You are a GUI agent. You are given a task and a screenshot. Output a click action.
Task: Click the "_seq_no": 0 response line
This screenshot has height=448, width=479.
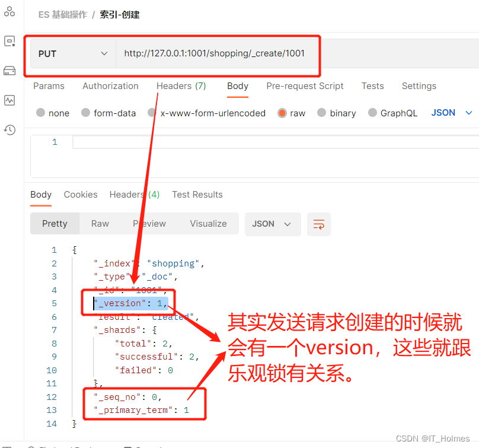click(x=127, y=397)
